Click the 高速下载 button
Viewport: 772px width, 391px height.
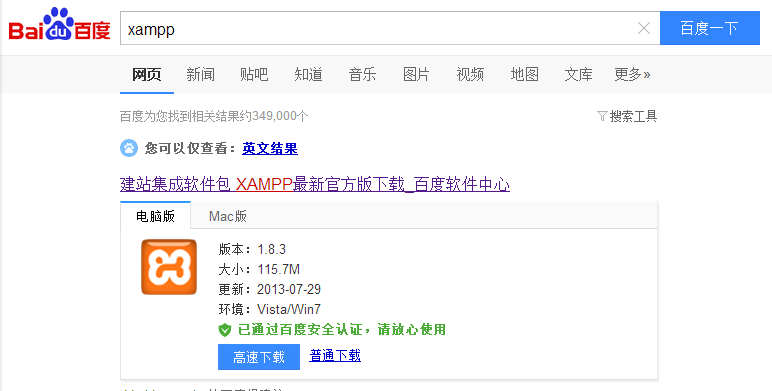point(259,357)
